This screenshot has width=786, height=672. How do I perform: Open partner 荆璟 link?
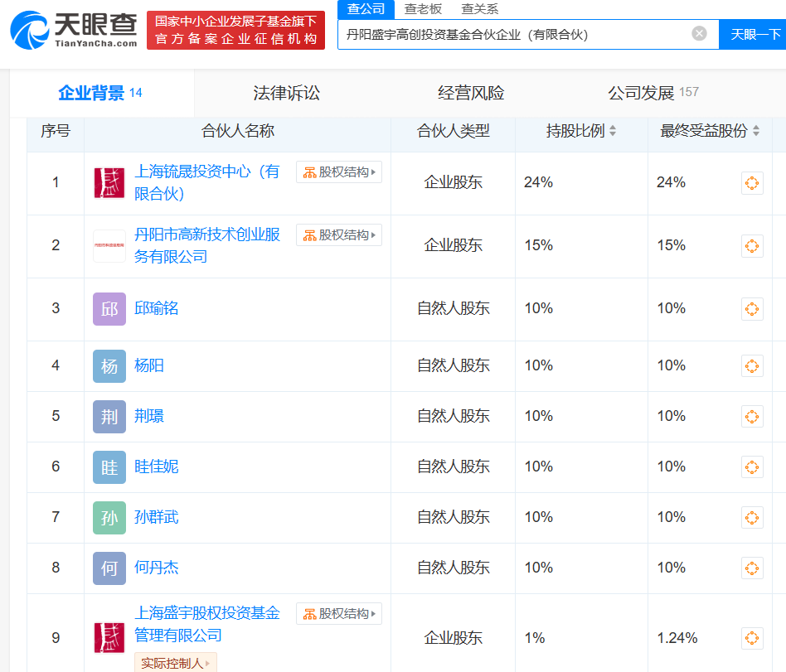pyautogui.click(x=149, y=416)
